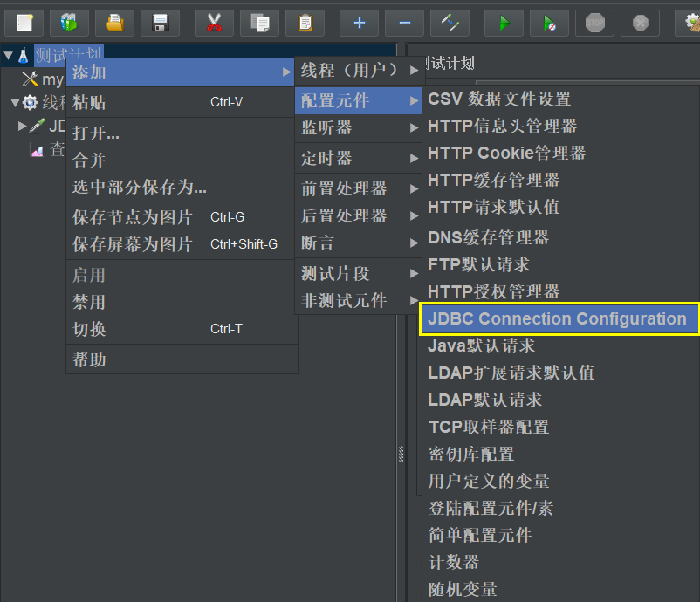Choose 禁用 from context menu

click(182, 302)
